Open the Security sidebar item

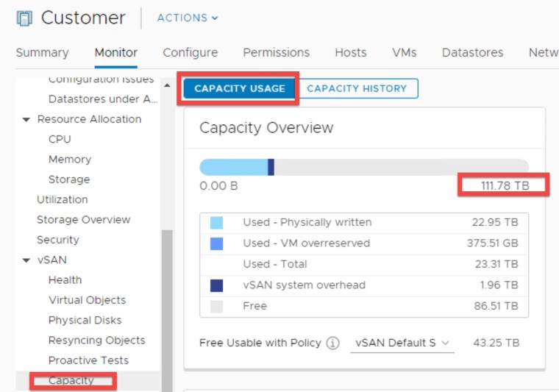click(x=58, y=240)
